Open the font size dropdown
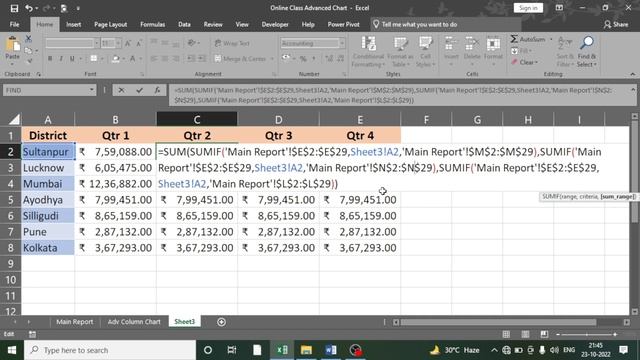The width and height of the screenshot is (640, 360). (118, 43)
